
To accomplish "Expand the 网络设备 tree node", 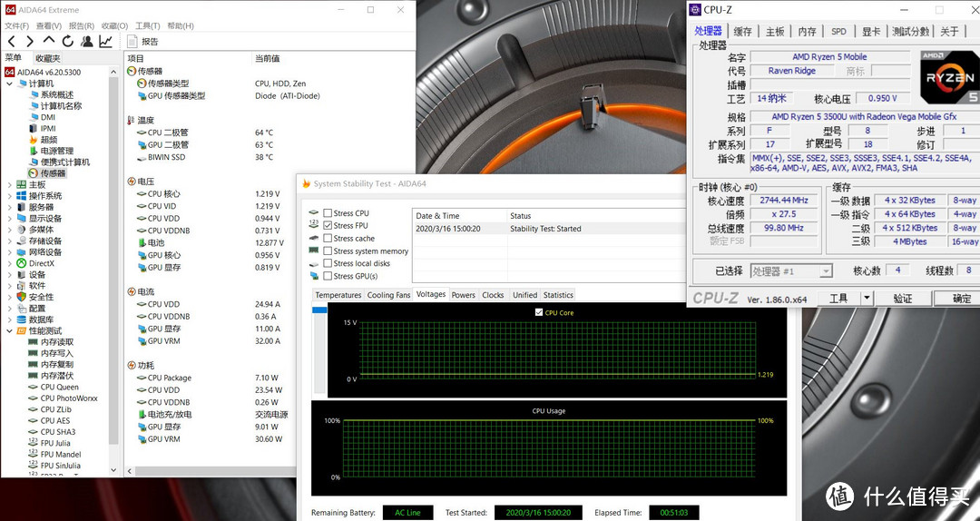I will point(9,252).
